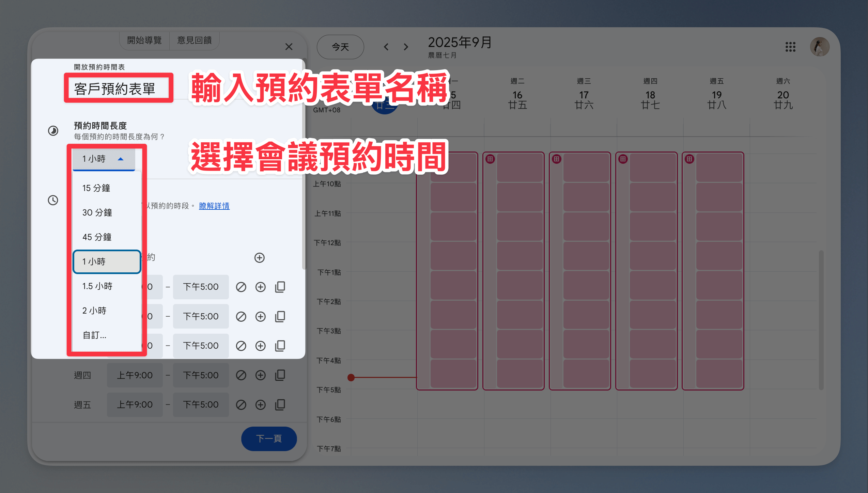
Task: Open the 瞭解詳情 link
Action: (x=214, y=206)
